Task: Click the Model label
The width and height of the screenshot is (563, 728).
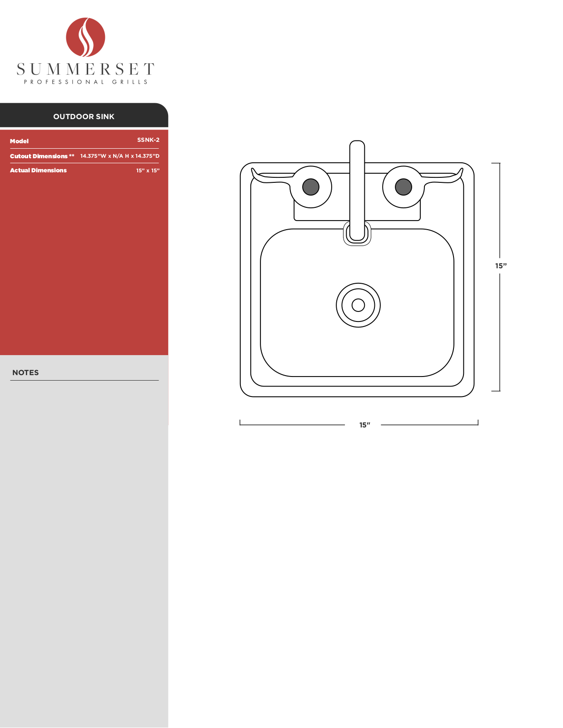Action: (19, 141)
